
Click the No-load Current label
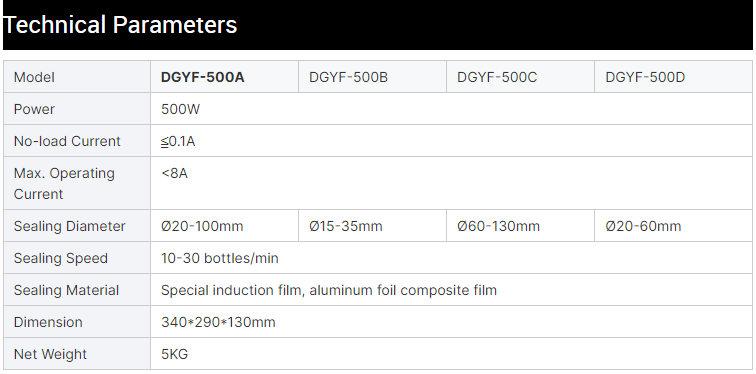pos(67,141)
